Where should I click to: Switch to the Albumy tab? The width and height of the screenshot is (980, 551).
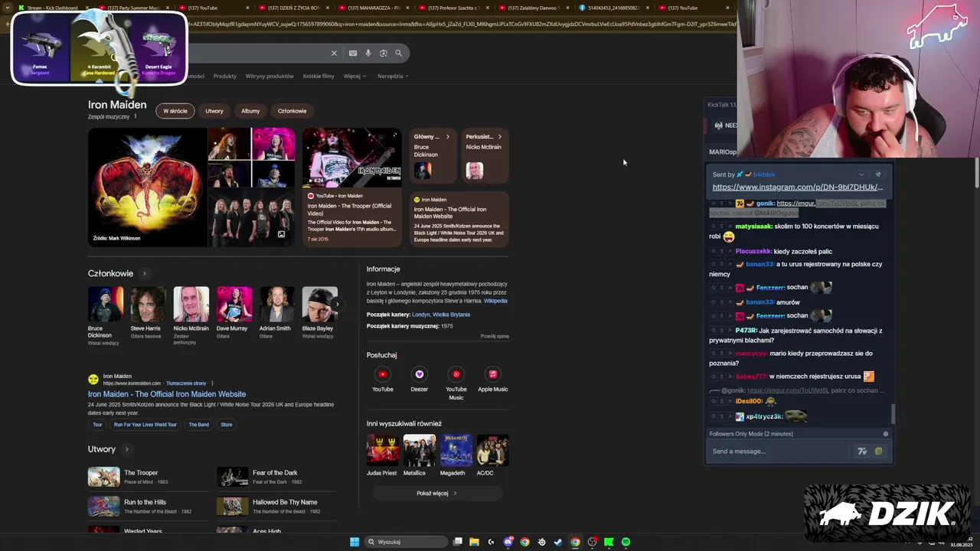pyautogui.click(x=250, y=111)
